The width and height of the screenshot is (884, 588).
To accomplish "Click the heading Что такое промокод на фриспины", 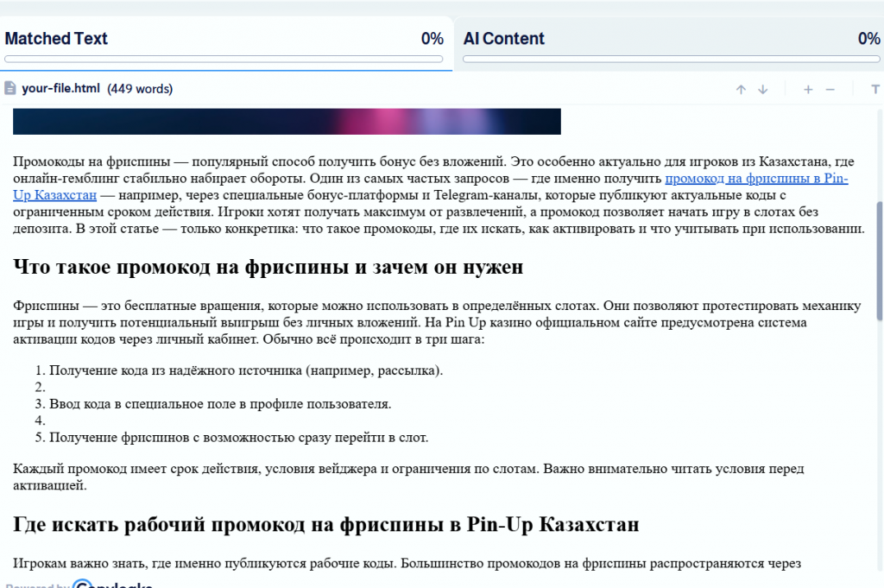I will 268,267.
